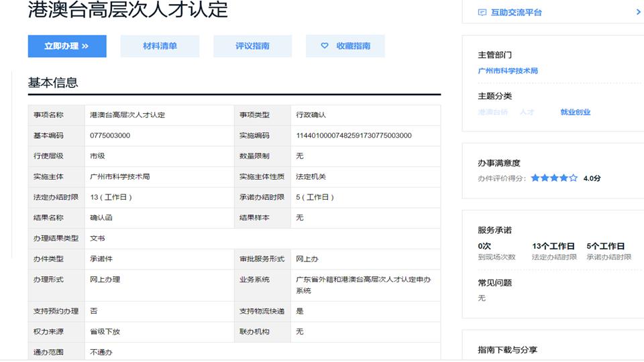Screen dimensions: 644x362
Task: Click the first rating star
Action: coord(535,178)
